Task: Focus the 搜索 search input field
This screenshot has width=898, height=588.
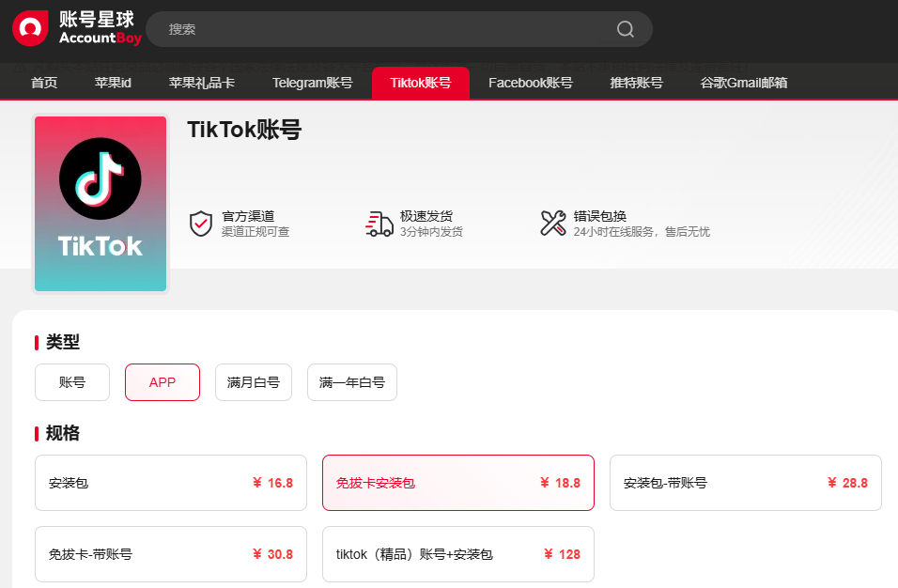Action: click(x=399, y=29)
